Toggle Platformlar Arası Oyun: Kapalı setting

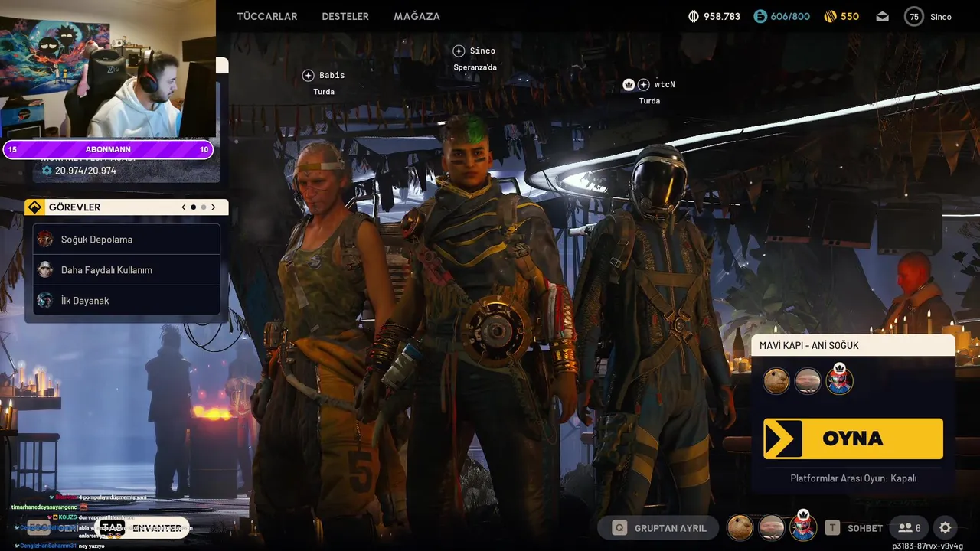(x=853, y=478)
